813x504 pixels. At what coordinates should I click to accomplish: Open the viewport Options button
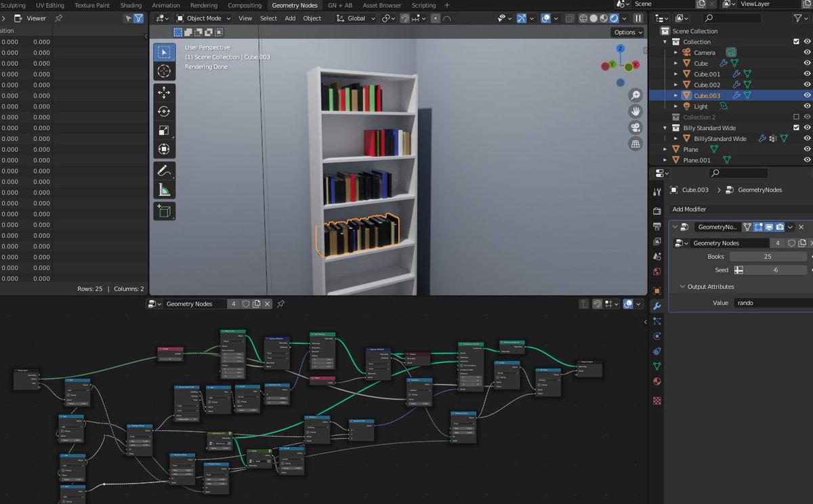(628, 32)
